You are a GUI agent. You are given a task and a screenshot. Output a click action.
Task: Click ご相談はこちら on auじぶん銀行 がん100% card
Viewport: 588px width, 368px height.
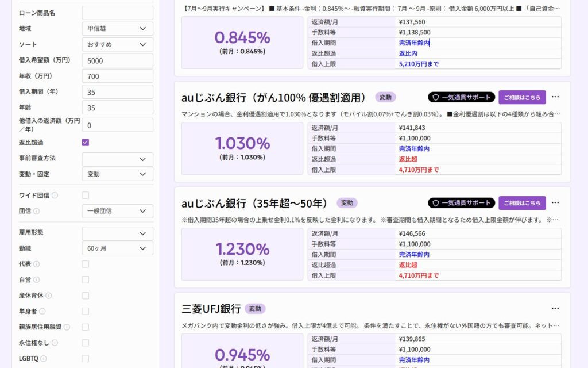point(522,97)
